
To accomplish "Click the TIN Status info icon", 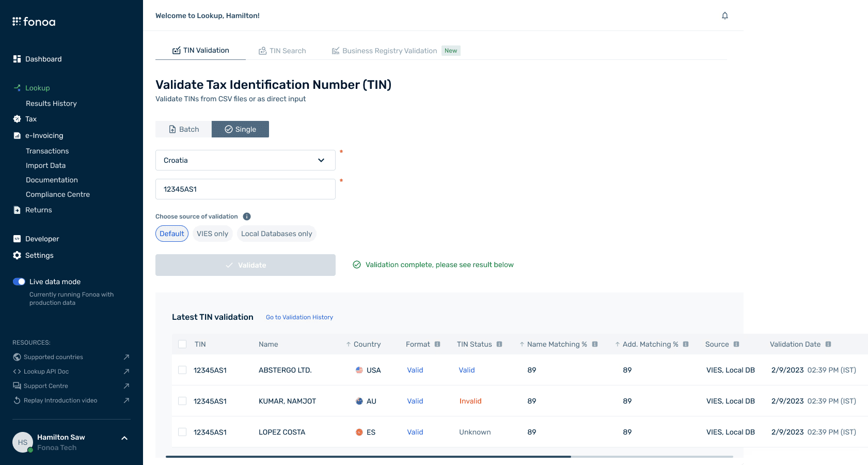I will point(499,344).
